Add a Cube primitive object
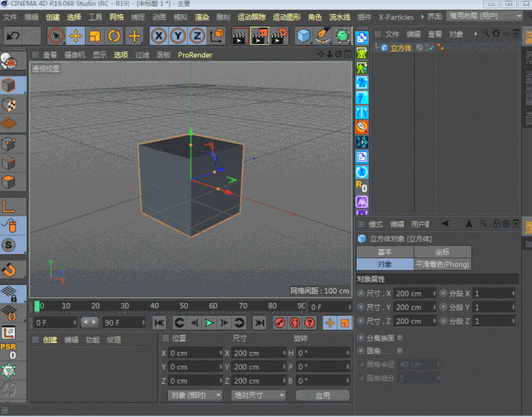The height and width of the screenshot is (417, 532). pos(303,36)
